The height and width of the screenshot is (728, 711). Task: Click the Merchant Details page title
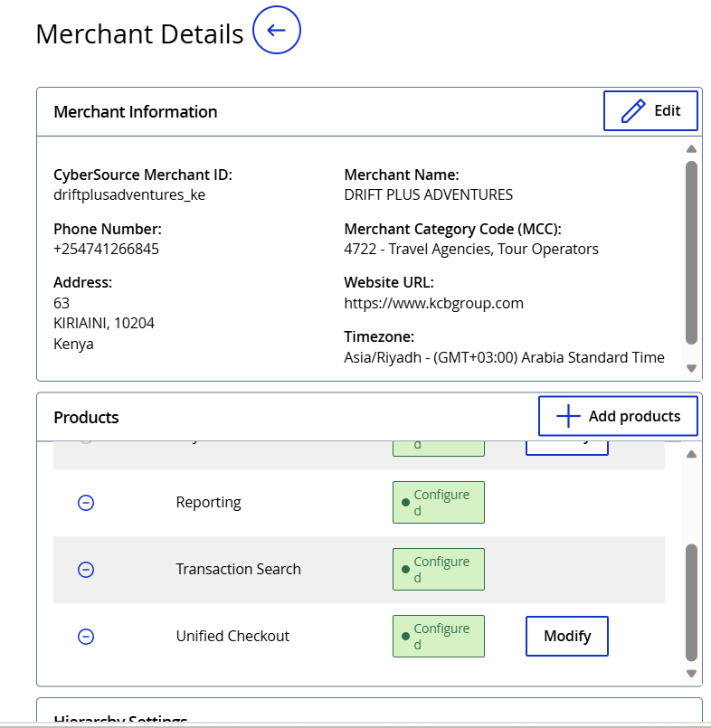click(x=139, y=33)
